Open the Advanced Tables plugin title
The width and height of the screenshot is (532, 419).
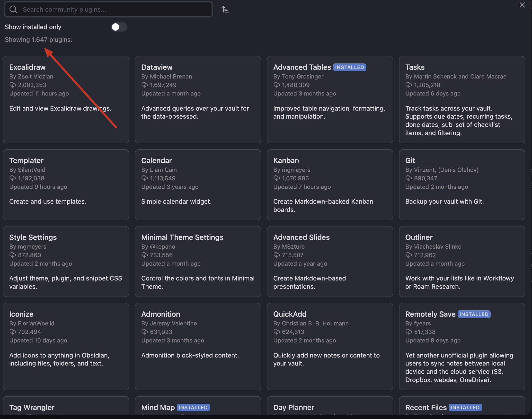pos(302,67)
